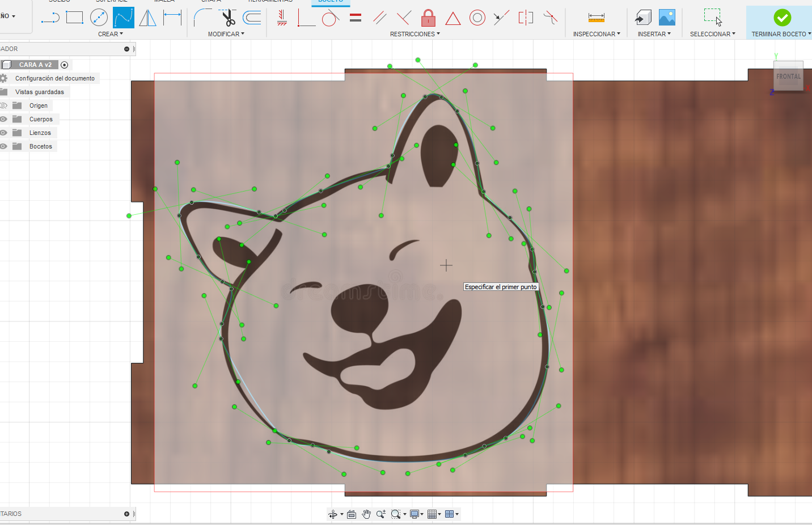
Task: Open the CREAR dropdown menu
Action: 111,34
